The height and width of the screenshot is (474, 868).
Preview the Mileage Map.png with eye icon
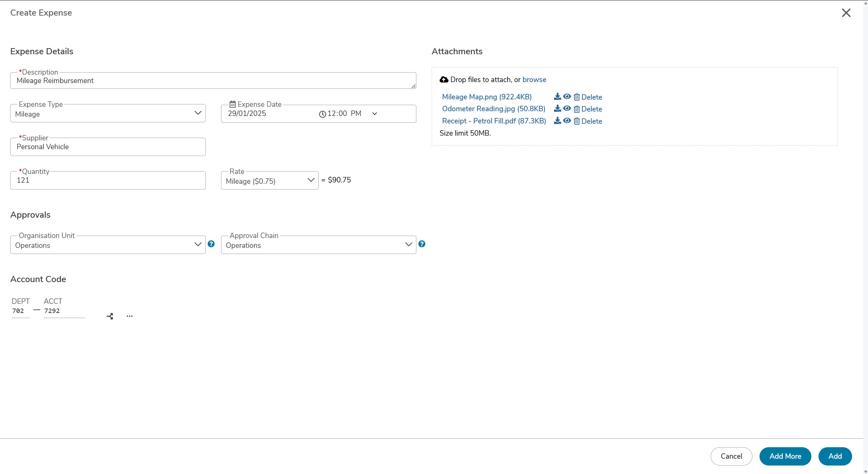[x=567, y=97]
